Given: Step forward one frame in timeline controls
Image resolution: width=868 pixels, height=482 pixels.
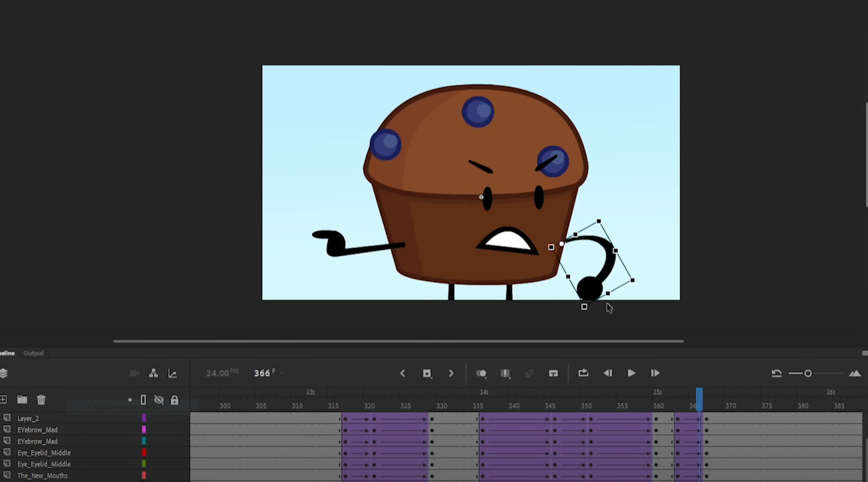Looking at the screenshot, I should click(x=655, y=373).
